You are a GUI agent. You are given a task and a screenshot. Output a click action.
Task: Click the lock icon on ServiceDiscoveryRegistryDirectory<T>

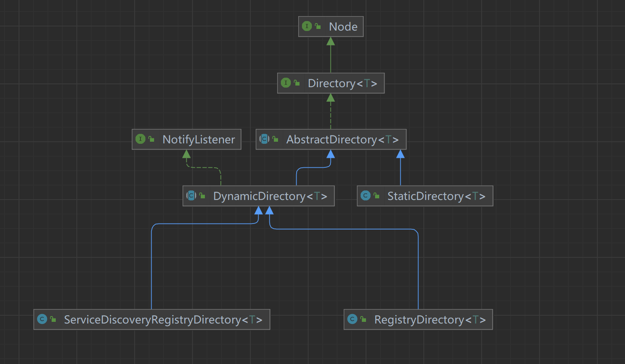coord(53,319)
